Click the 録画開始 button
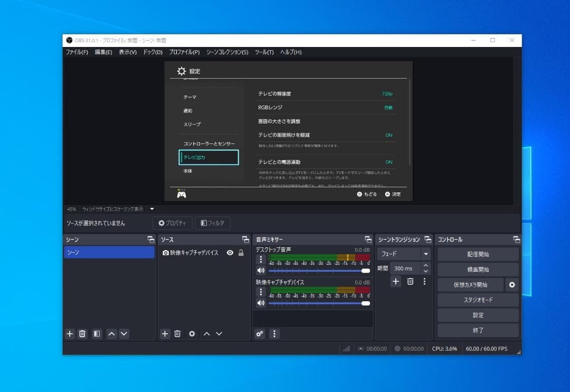 click(478, 270)
